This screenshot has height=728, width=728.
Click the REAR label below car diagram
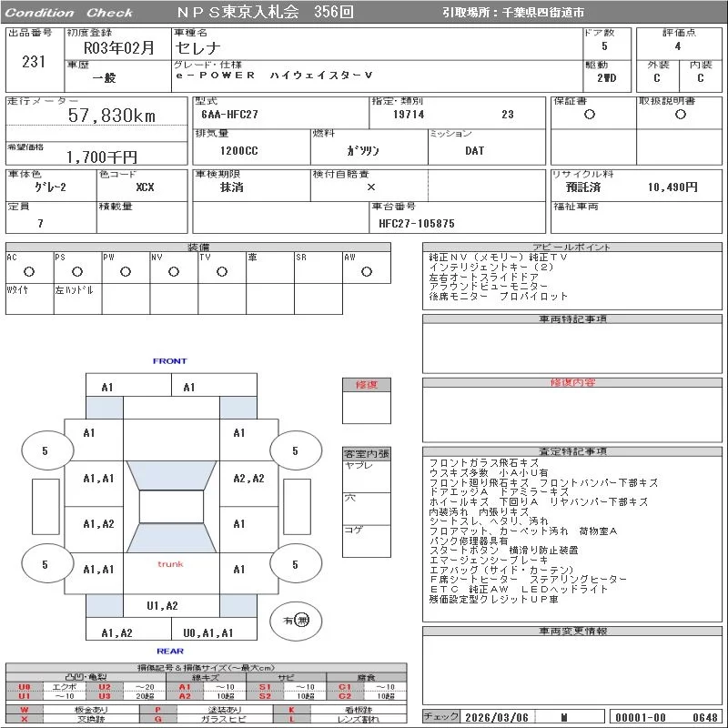pos(170,652)
